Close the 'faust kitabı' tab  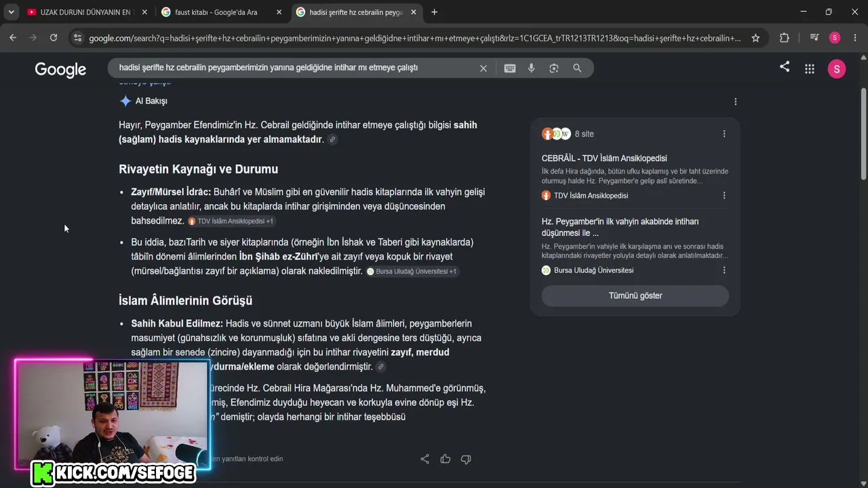click(x=279, y=12)
